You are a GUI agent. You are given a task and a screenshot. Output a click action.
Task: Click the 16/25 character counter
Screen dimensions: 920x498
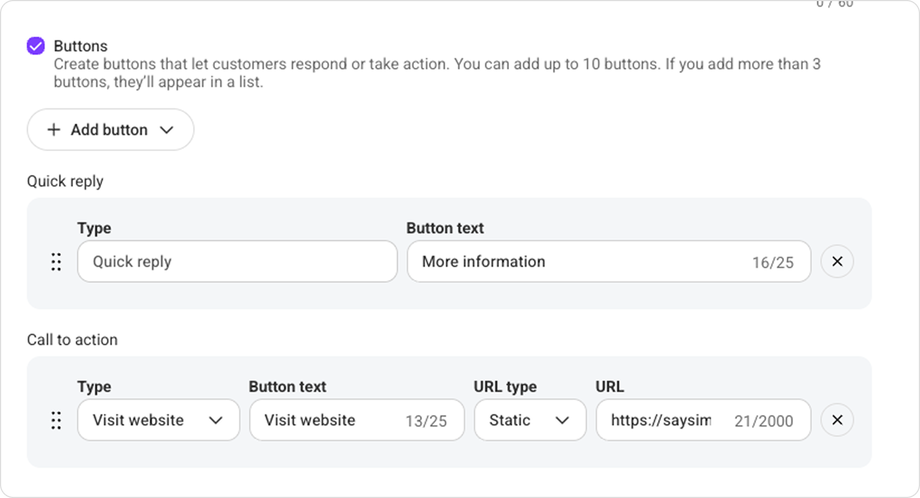tap(773, 263)
